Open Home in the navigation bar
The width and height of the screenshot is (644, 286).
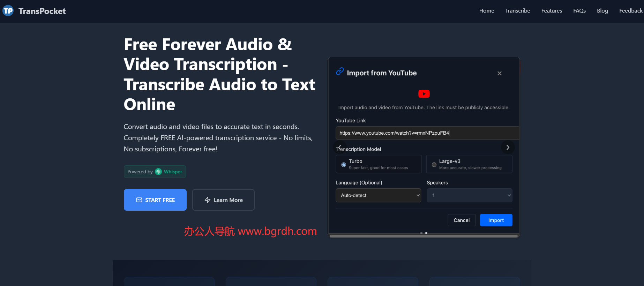pos(487,11)
